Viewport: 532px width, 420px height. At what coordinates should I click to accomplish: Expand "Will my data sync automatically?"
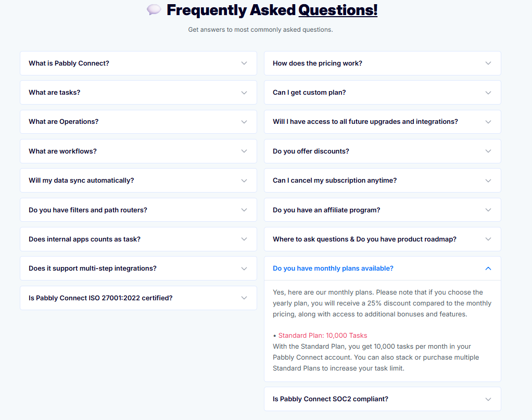[x=138, y=181]
